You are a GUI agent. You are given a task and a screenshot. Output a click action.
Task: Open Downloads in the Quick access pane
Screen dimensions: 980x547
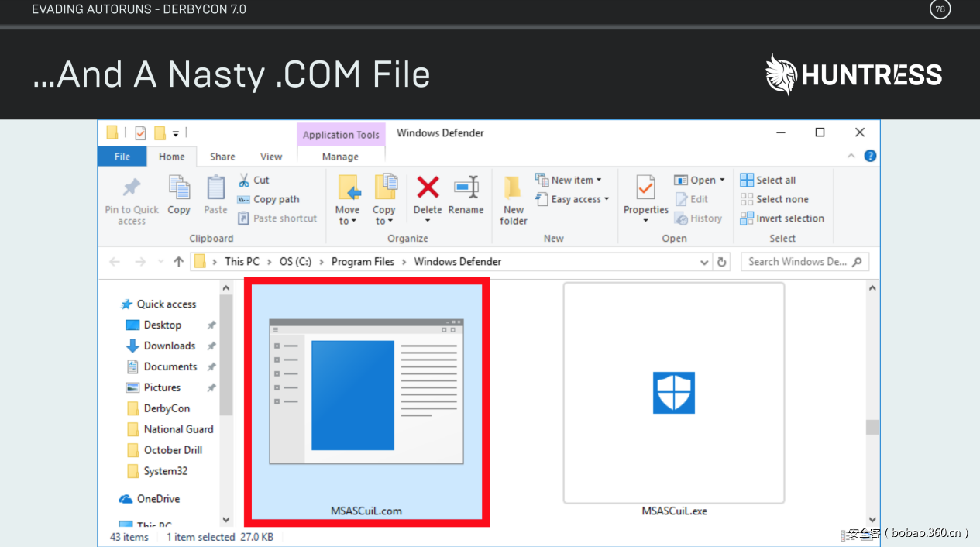coord(169,346)
